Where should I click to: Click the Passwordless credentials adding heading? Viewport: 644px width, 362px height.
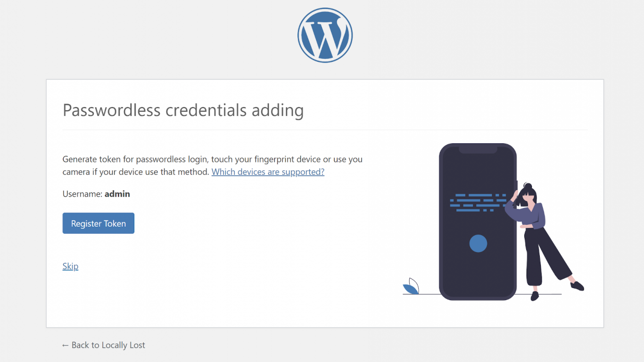pyautogui.click(x=183, y=110)
